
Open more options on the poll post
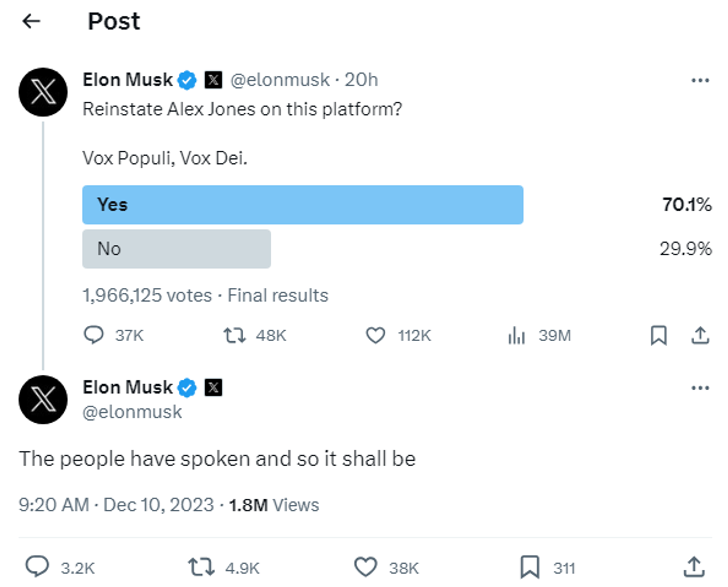pos(700,80)
